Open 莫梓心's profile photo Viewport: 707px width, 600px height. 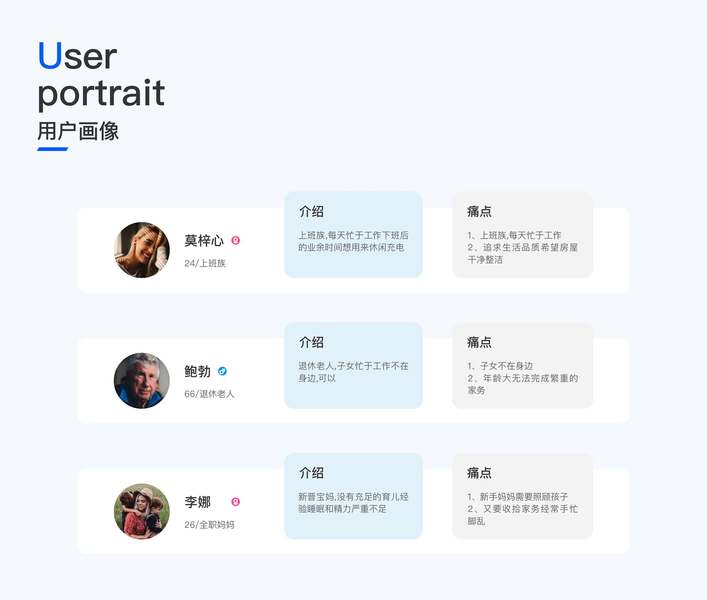point(142,250)
